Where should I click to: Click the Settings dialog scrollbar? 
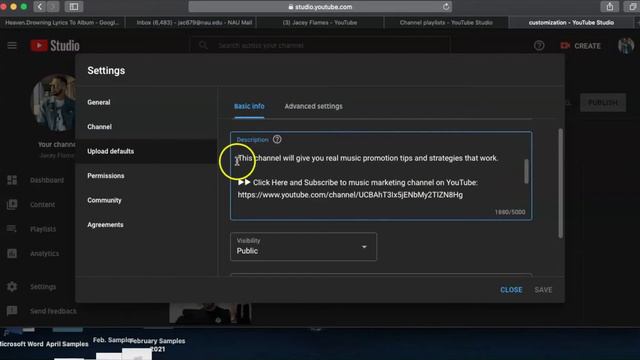click(560, 183)
